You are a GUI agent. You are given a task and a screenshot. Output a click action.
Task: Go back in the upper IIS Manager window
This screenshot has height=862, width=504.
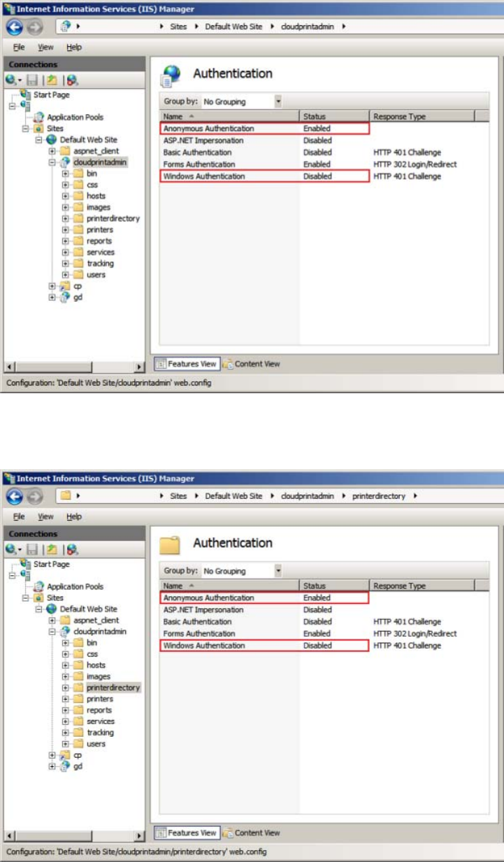(x=15, y=27)
